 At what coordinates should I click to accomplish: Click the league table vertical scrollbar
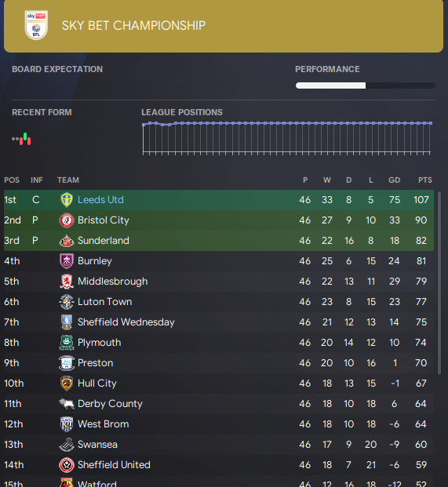click(439, 283)
